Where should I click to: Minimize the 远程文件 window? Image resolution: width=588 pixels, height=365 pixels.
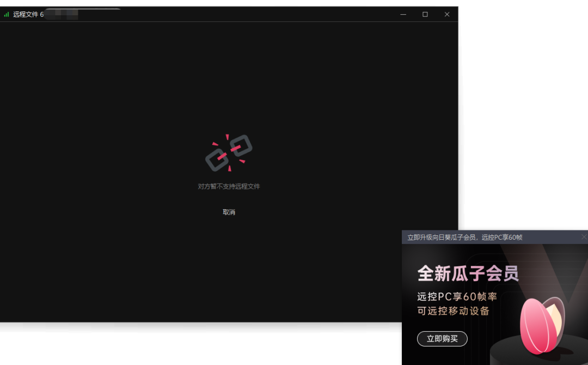(403, 15)
